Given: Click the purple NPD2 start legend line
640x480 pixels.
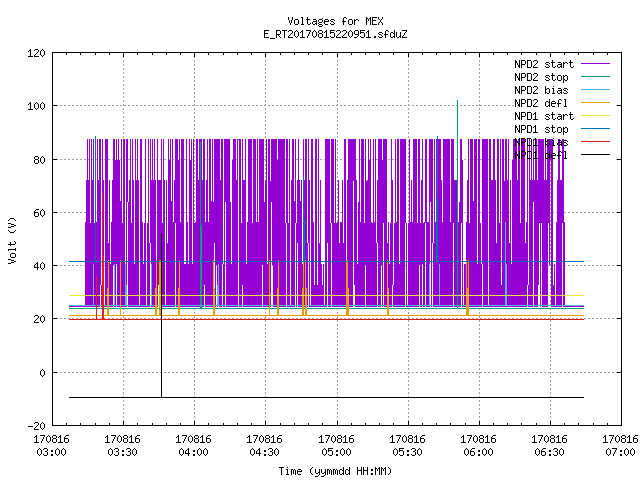Looking at the screenshot, I should click(596, 64).
